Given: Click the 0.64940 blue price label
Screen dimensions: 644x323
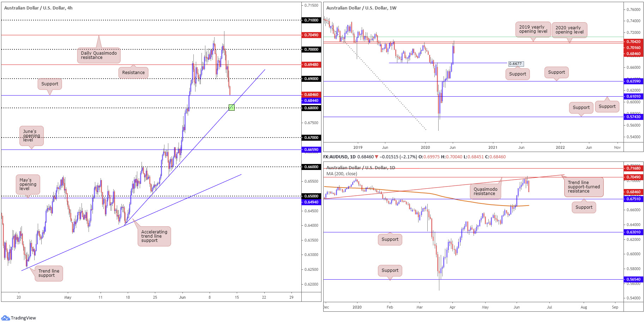Looking at the screenshot, I should coord(311,202).
